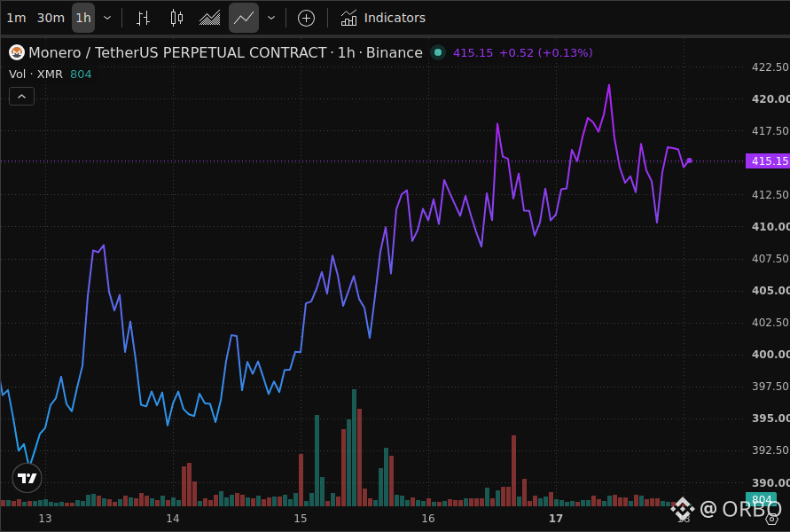Click date label 16 on time axis
Viewport: 790px width, 532px height.
coord(428,519)
